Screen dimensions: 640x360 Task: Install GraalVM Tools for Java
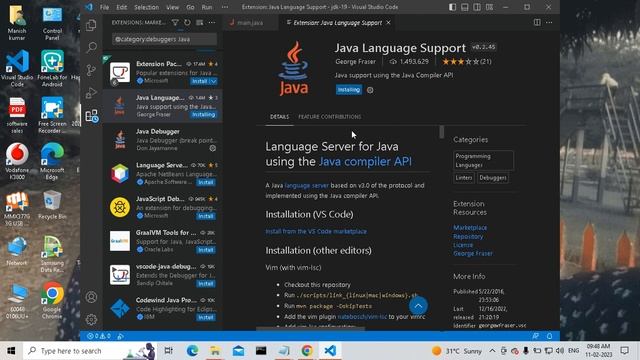(206, 250)
